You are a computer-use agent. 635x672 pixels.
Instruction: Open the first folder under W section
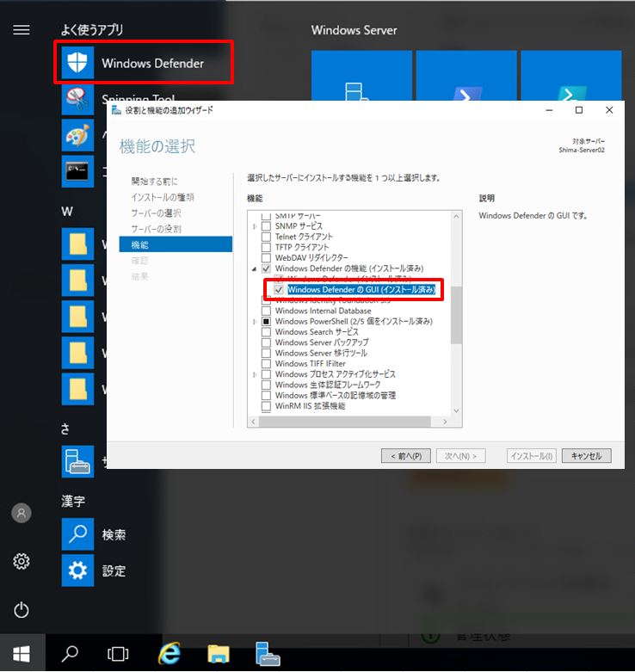pyautogui.click(x=77, y=244)
